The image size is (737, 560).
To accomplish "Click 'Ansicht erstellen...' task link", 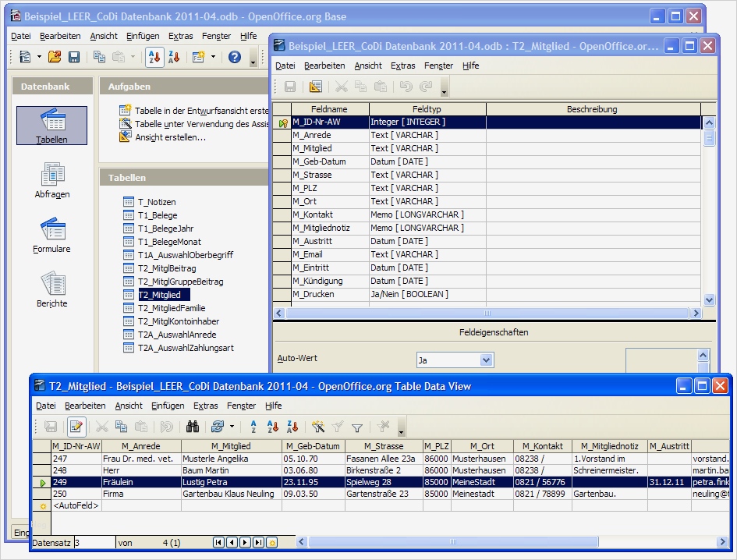I will tap(170, 137).
